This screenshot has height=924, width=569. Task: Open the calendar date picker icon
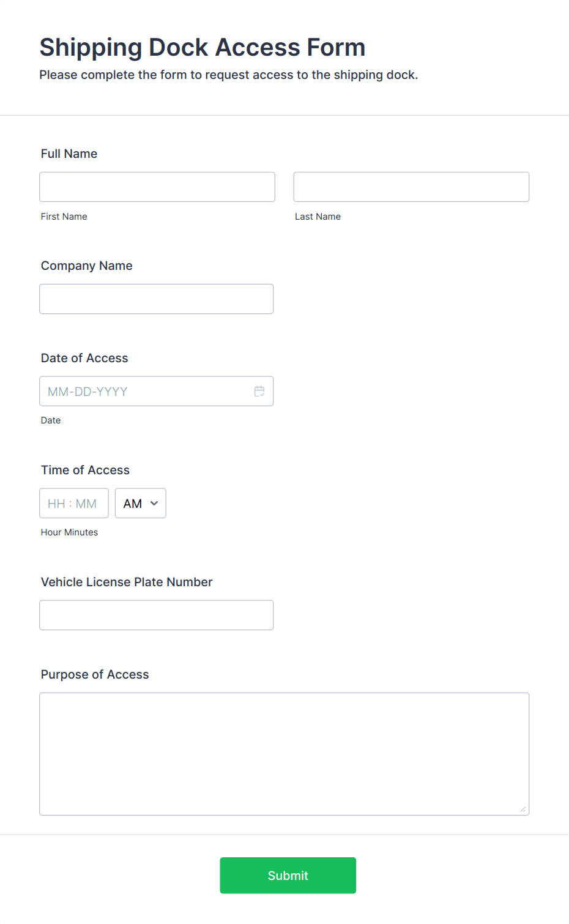[x=259, y=391]
